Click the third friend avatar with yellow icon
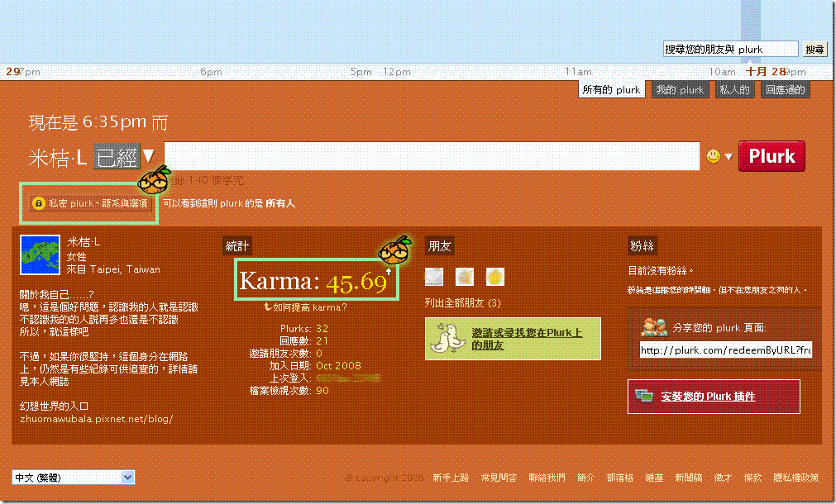836x504 pixels. (x=494, y=277)
